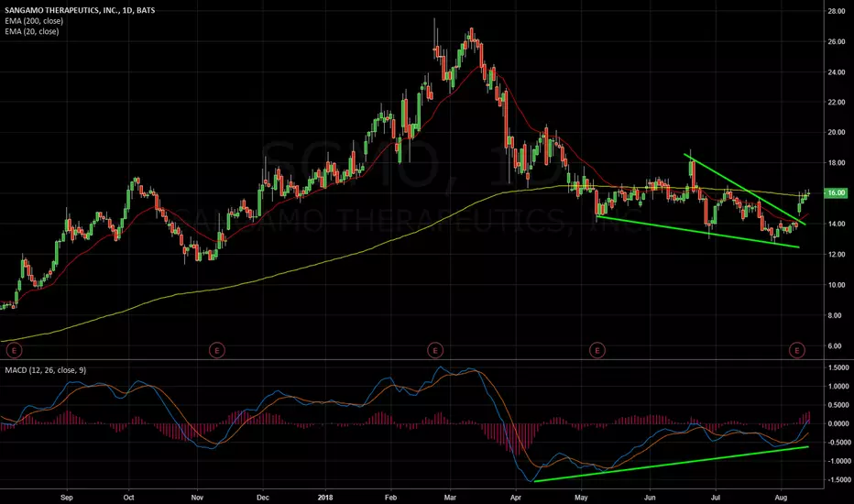Click the Dec label on time axis
Screen dimensions: 854x504
(x=262, y=497)
